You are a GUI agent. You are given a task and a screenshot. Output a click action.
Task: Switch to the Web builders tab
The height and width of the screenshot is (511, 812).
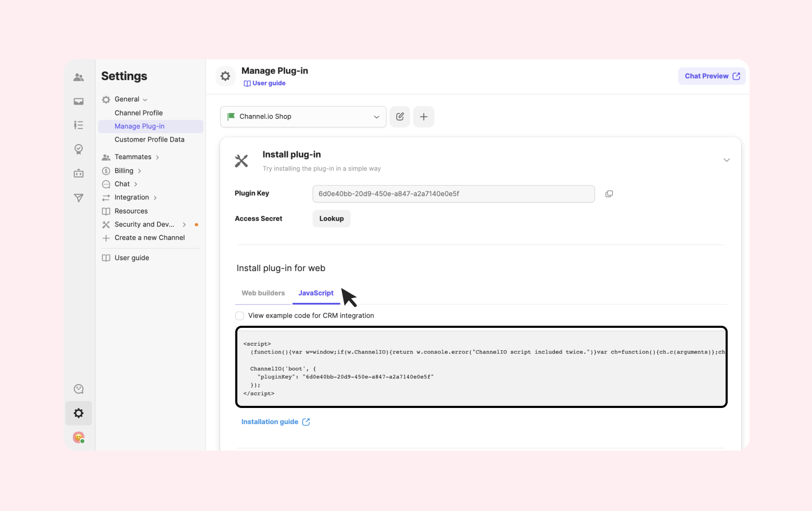[263, 293]
